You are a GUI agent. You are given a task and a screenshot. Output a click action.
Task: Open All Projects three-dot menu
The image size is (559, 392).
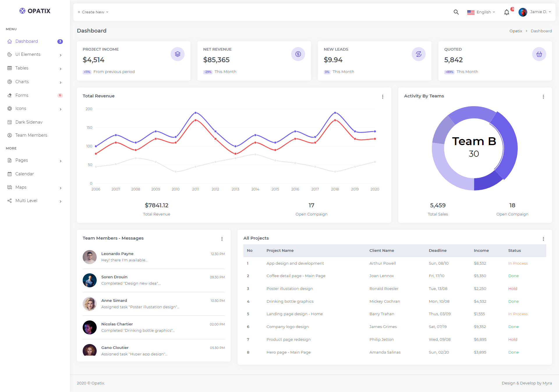(x=543, y=239)
